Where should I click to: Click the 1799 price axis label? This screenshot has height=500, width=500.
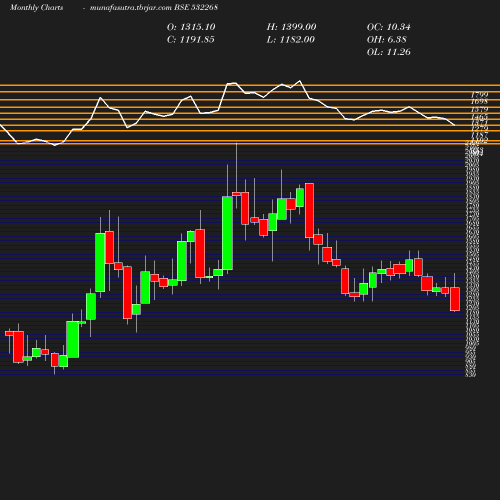pyautogui.click(x=479, y=95)
